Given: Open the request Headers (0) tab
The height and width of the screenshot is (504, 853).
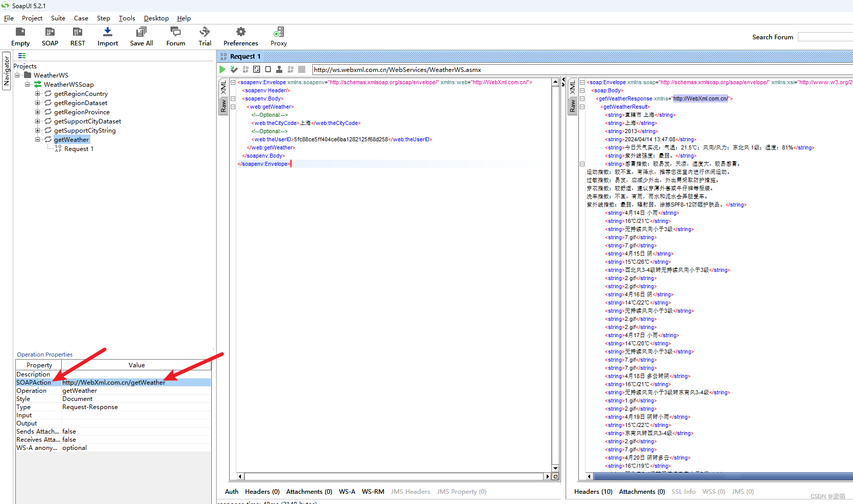Looking at the screenshot, I should [262, 492].
